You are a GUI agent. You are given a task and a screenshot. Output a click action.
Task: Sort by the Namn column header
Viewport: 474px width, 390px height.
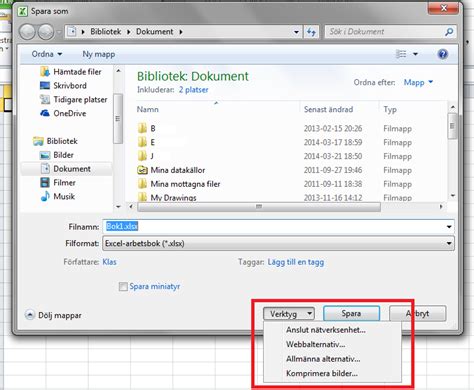148,109
